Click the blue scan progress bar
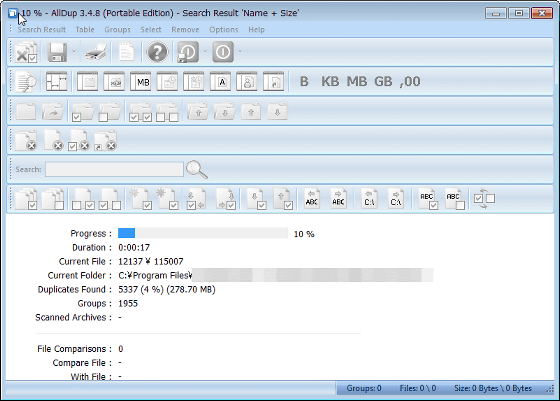Viewport: 560px width, 401px height. (203, 233)
